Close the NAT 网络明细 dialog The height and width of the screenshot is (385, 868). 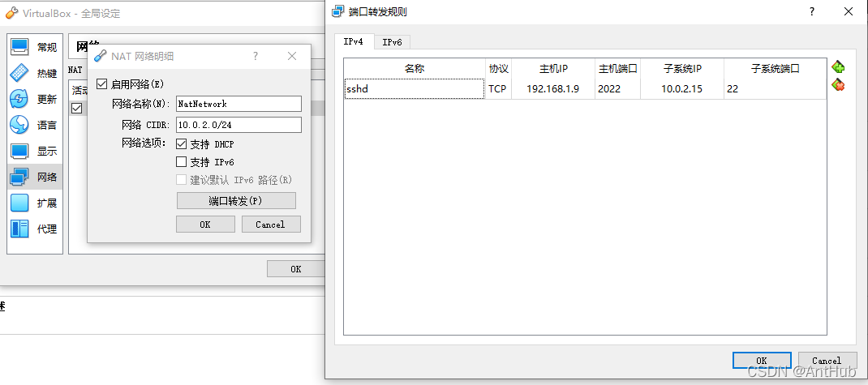292,56
